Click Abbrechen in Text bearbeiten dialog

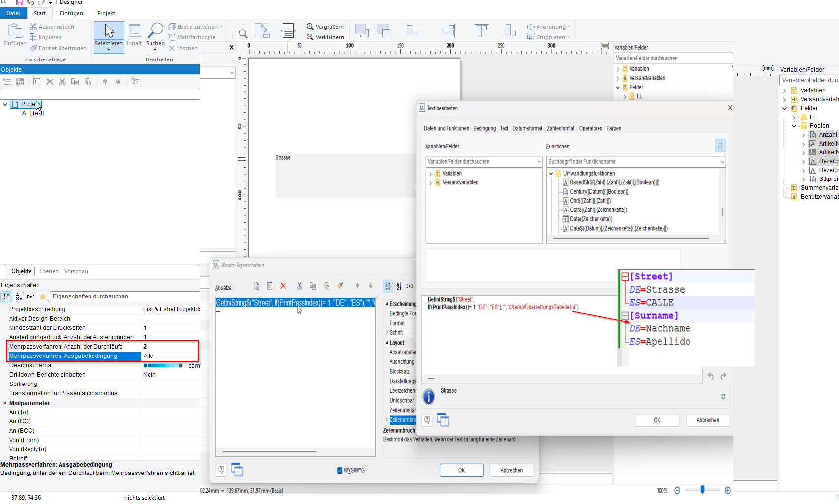coord(708,420)
